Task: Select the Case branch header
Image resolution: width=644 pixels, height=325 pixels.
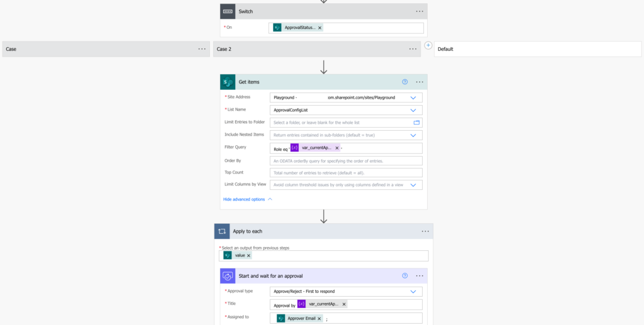Action: 106,49
